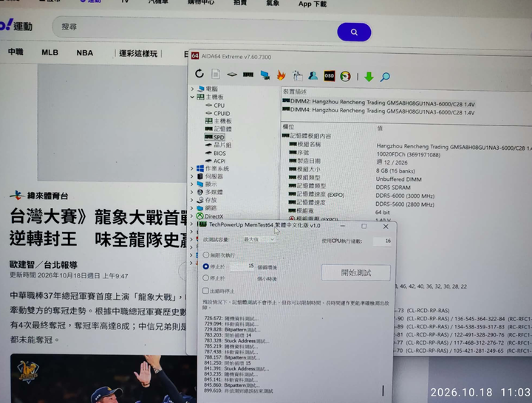The image size is (532, 403).
Task: Expand the 電腦 tree node
Action: click(192, 89)
